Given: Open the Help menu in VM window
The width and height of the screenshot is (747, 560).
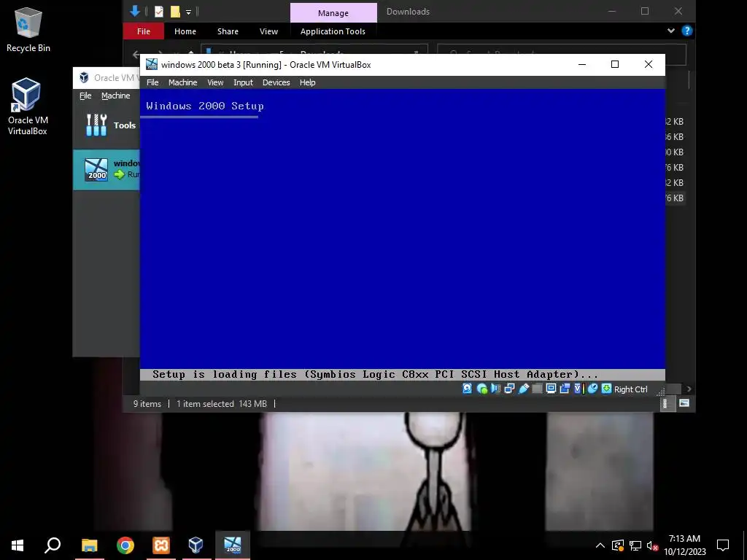Looking at the screenshot, I should [307, 82].
